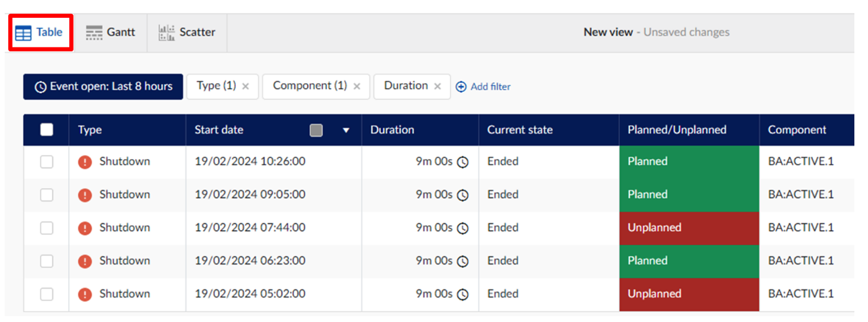The height and width of the screenshot is (322, 868).
Task: Open the Start date sort dropdown arrow
Action: pyautogui.click(x=346, y=130)
